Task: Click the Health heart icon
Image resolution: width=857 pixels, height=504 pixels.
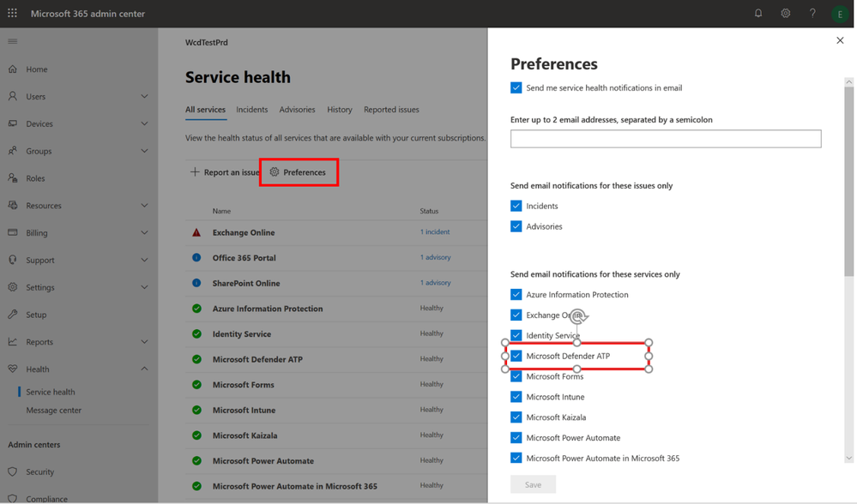Action: pyautogui.click(x=13, y=369)
